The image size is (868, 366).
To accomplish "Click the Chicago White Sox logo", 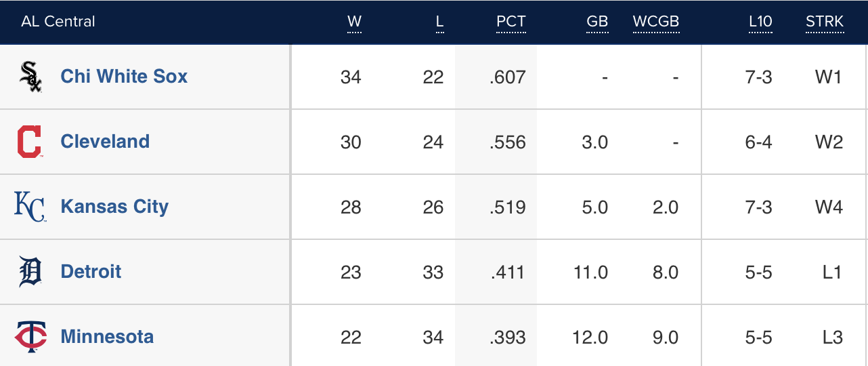I will pyautogui.click(x=30, y=77).
